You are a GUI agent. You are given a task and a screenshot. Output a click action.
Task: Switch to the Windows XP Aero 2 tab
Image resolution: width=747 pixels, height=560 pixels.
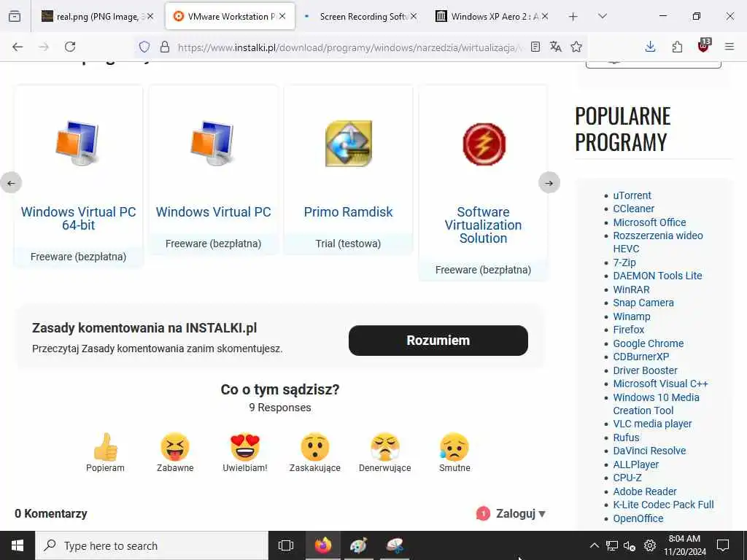pos(493,16)
